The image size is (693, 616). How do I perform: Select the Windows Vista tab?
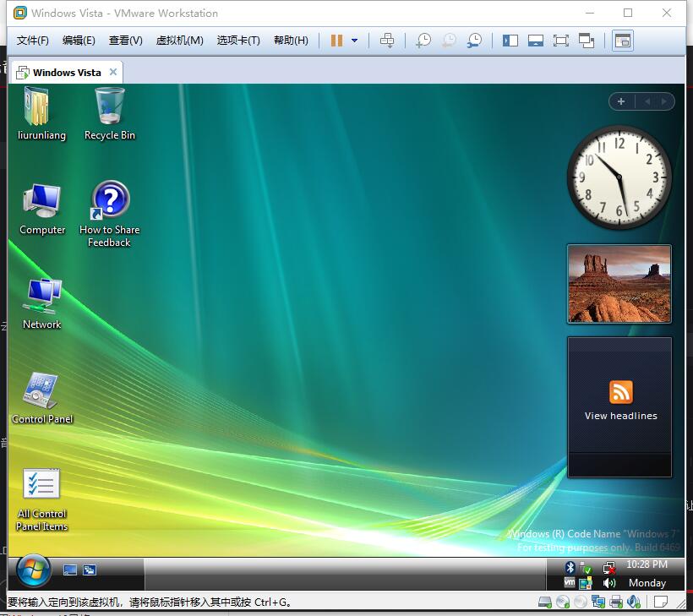66,73
